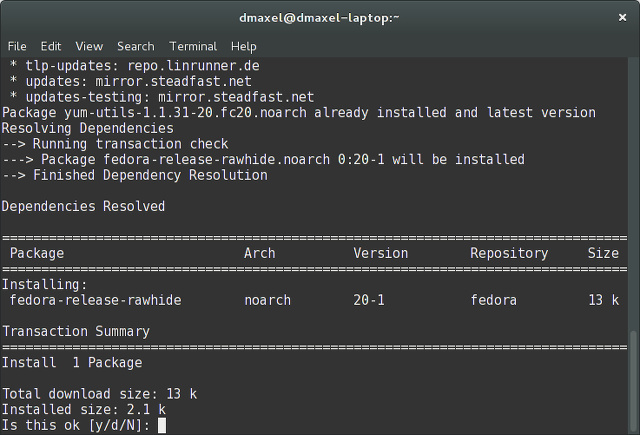This screenshot has width=640, height=435.
Task: Click the 'Package' column header
Action: pos(37,253)
